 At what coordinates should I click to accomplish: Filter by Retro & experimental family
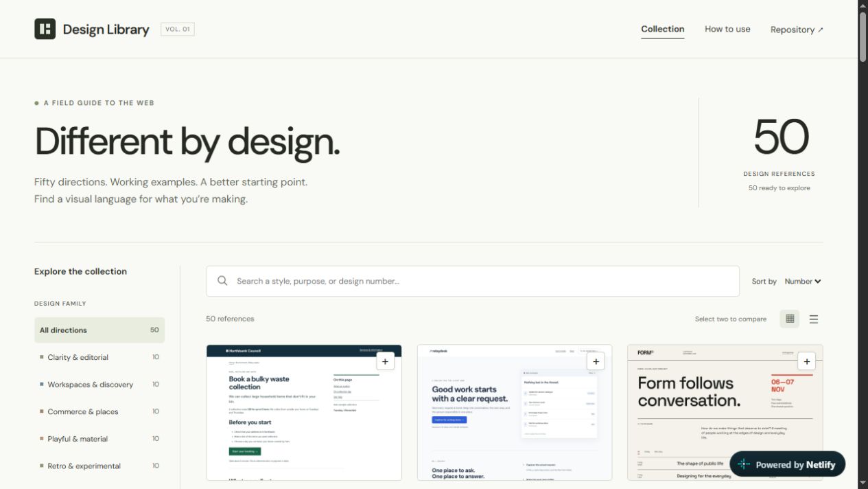click(x=99, y=466)
